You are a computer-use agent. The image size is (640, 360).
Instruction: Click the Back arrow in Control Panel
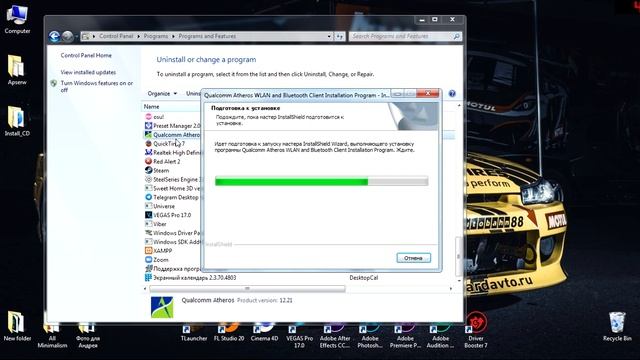(x=54, y=36)
